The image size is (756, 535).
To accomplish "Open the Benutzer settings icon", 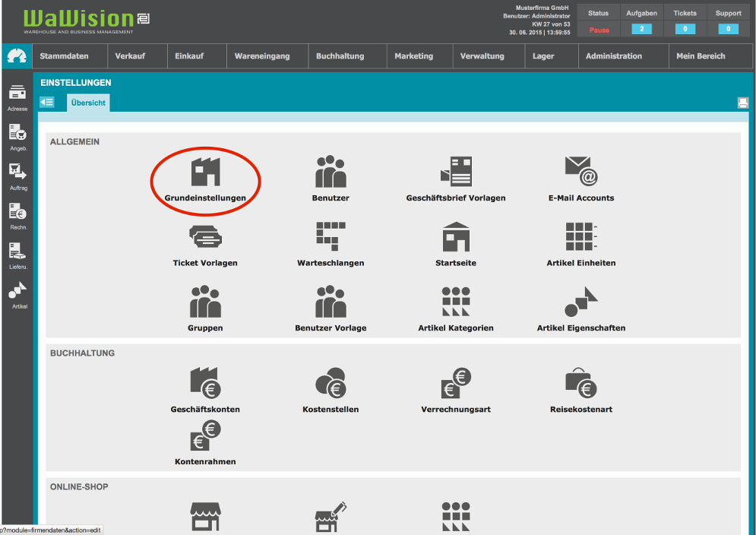I will pos(331,173).
